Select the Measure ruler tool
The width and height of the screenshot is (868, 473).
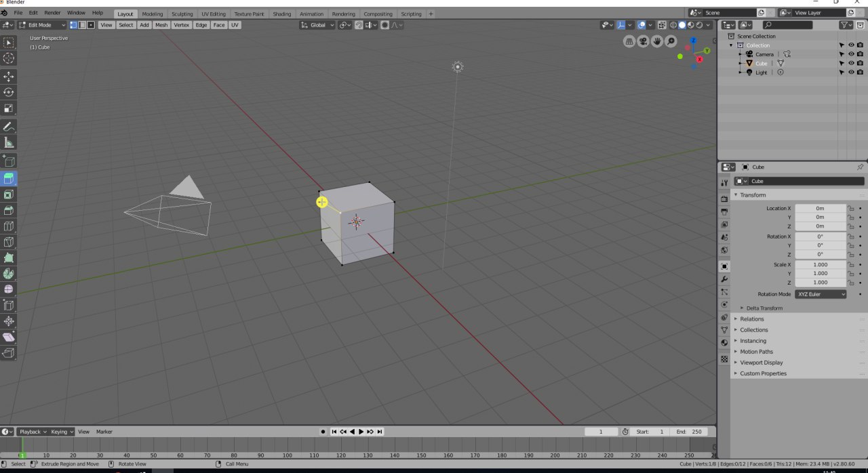[9, 143]
